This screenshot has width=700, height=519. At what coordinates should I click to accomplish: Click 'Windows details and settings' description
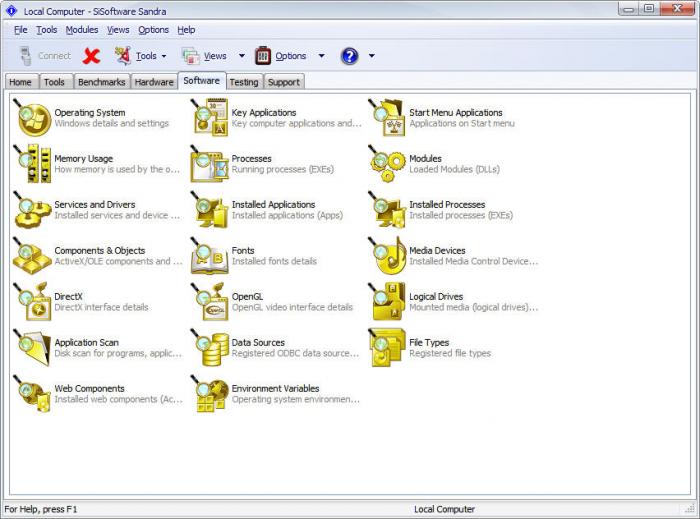coord(112,124)
